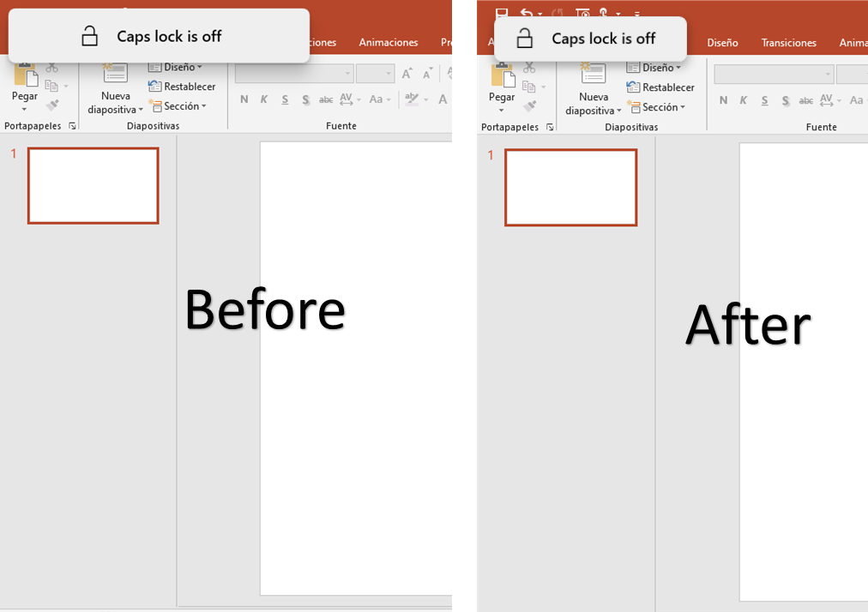Toggle italic K in the After screenshot
This screenshot has height=612, width=868.
pos(744,100)
